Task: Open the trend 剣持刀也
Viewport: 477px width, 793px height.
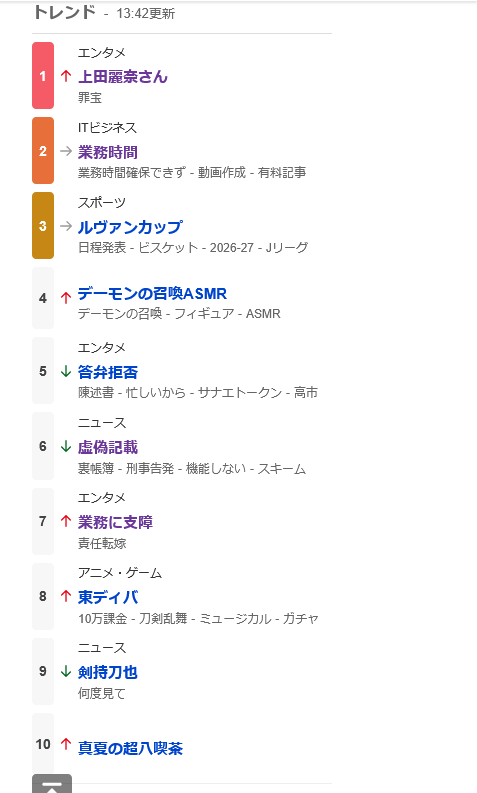Action: tap(108, 672)
